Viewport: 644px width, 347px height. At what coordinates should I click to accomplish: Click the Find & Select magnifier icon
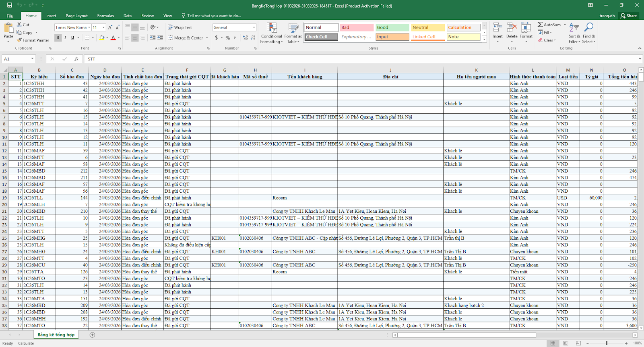pyautogui.click(x=588, y=27)
